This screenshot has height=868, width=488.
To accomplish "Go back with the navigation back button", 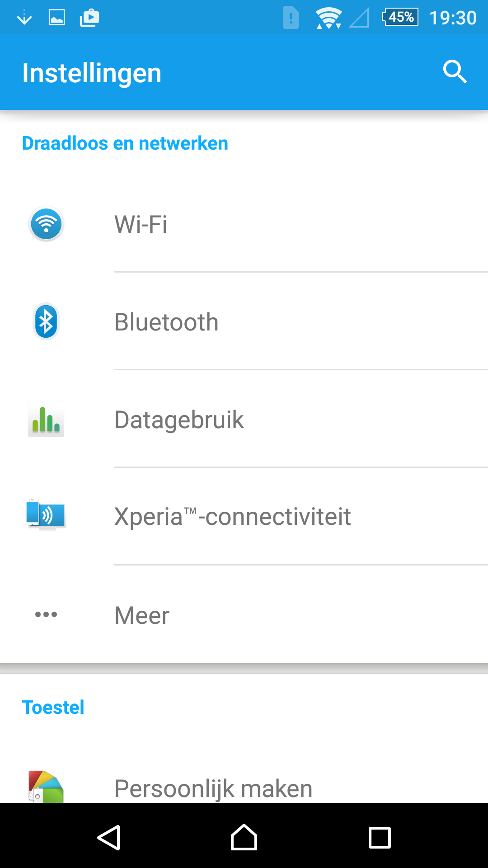I will pos(109,838).
